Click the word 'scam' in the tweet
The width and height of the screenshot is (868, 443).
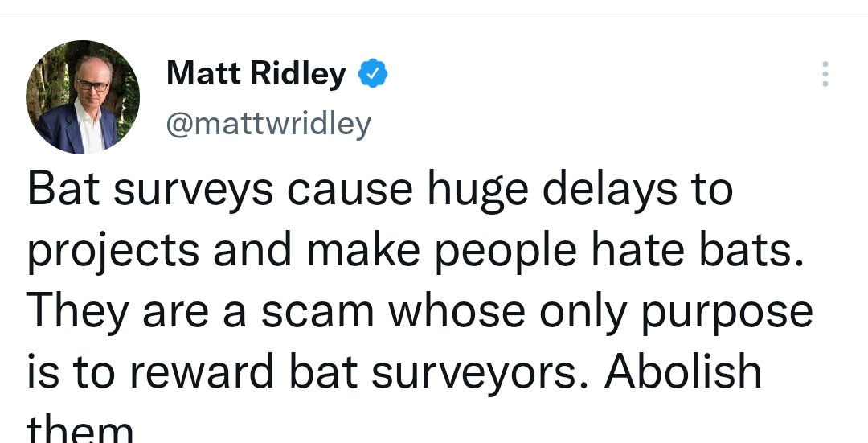317,312
